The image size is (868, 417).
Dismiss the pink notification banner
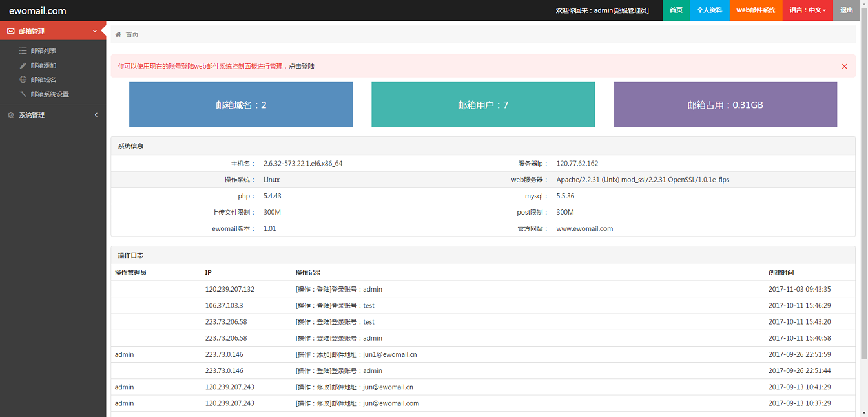[844, 66]
